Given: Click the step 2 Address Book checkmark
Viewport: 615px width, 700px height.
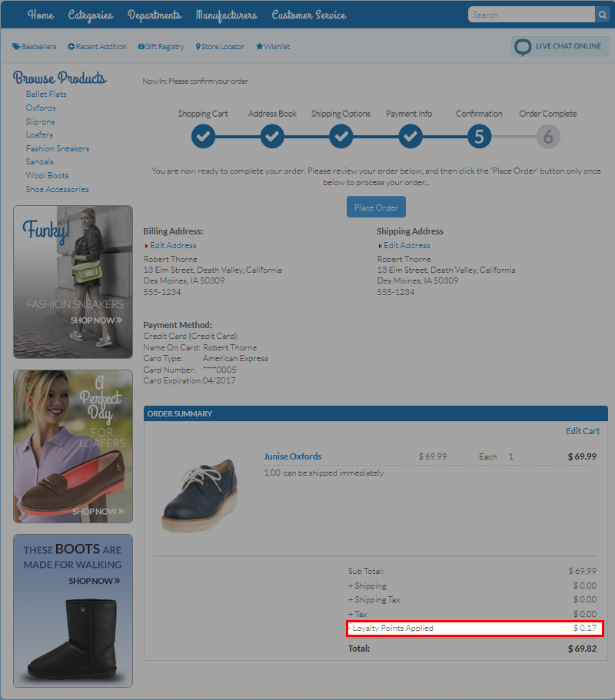Looking at the screenshot, I should point(272,136).
